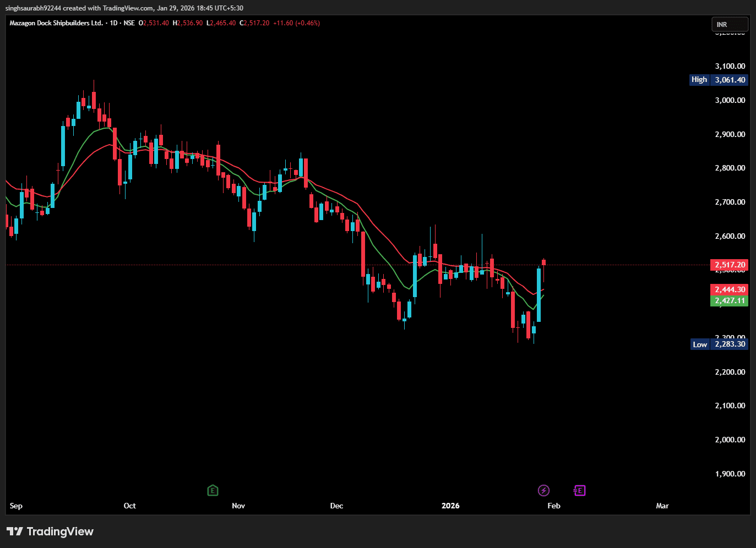Click the 2,200.00 price axis label
The width and height of the screenshot is (756, 548).
[x=730, y=372]
